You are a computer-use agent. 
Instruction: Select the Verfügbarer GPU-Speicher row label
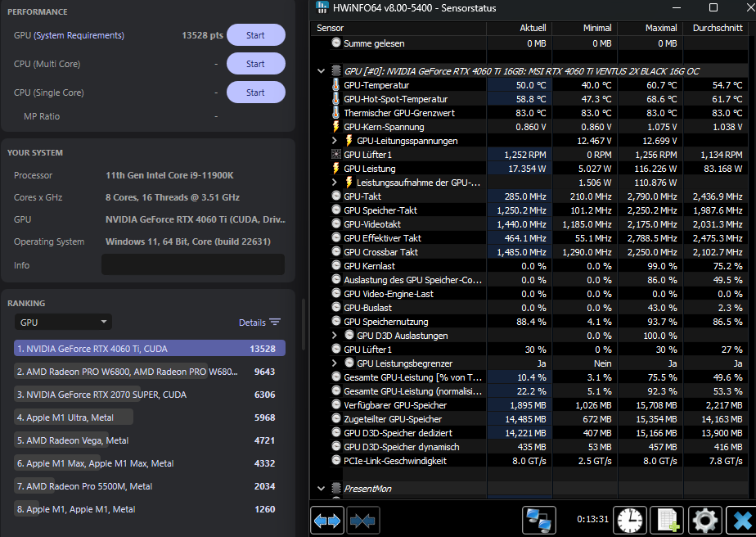click(395, 405)
